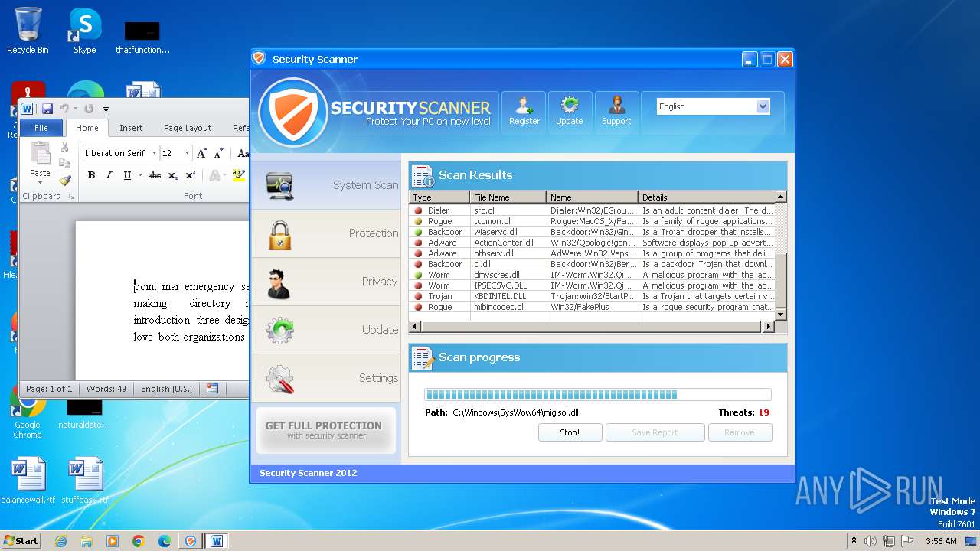
Task: Click the English (U.S.) language in Word status bar
Action: [x=166, y=389]
